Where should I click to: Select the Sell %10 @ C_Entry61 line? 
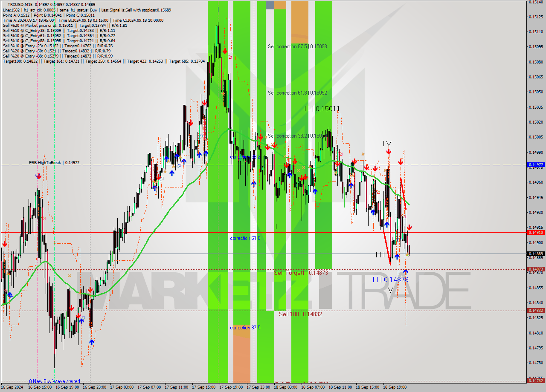point(59,35)
